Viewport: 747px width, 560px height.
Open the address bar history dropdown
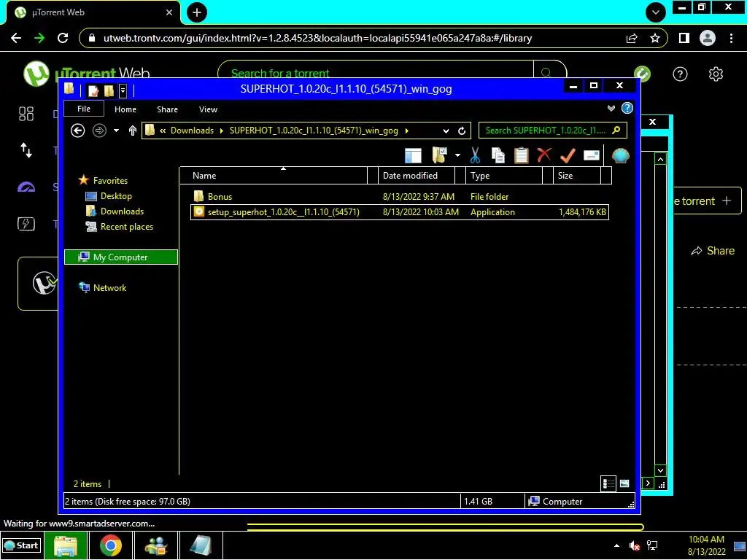tap(446, 131)
